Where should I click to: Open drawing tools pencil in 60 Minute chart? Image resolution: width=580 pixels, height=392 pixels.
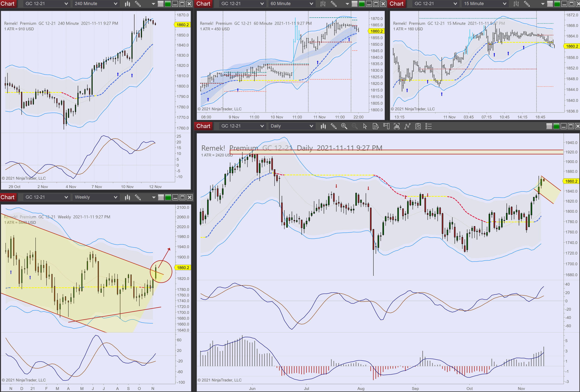click(333, 4)
